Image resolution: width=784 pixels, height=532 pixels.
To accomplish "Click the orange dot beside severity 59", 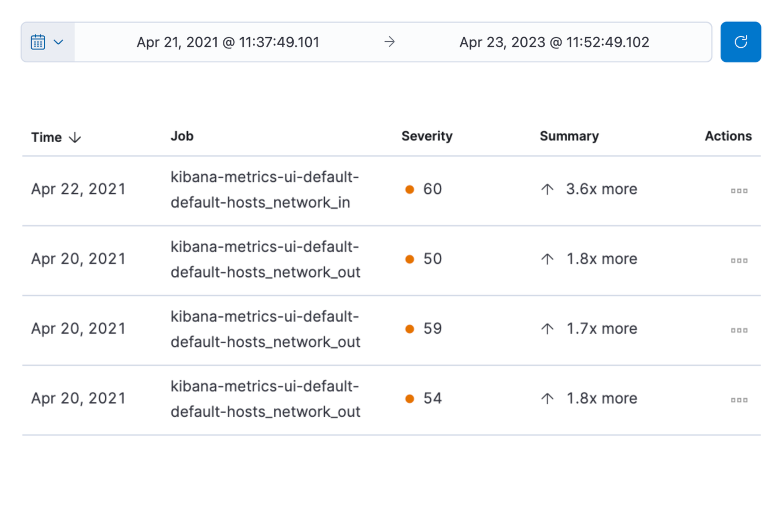I will (x=409, y=329).
